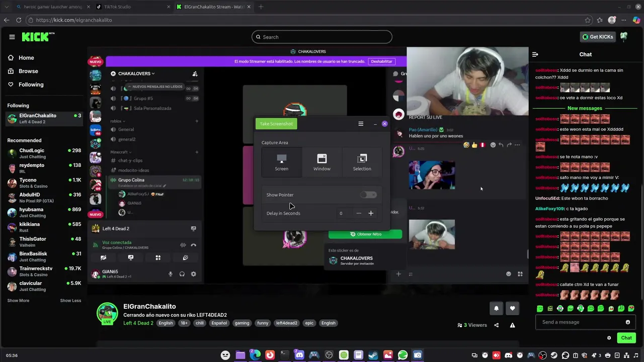Select Window capture area
The height and width of the screenshot is (362, 644).
tap(322, 162)
